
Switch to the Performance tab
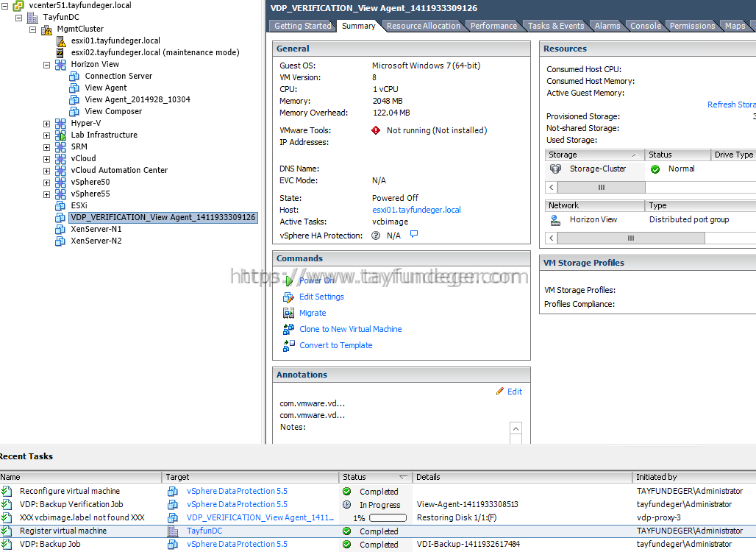click(x=493, y=26)
